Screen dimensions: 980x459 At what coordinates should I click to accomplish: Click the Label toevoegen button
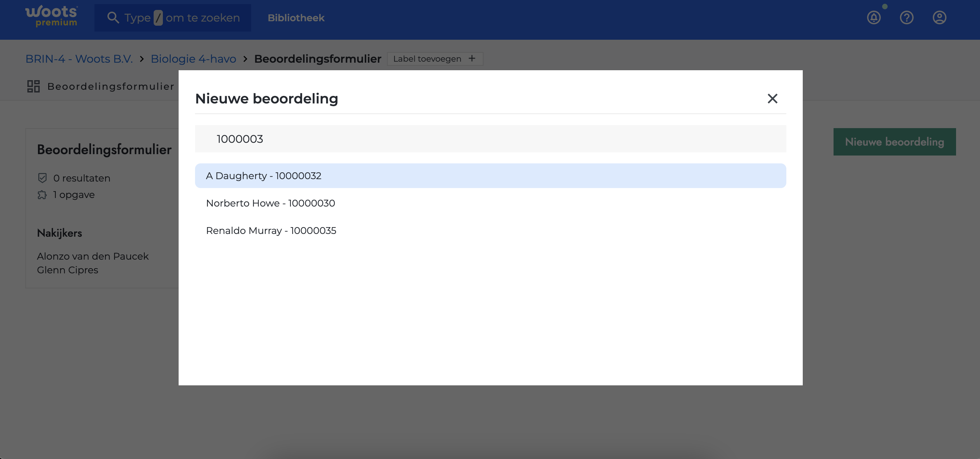coord(435,59)
